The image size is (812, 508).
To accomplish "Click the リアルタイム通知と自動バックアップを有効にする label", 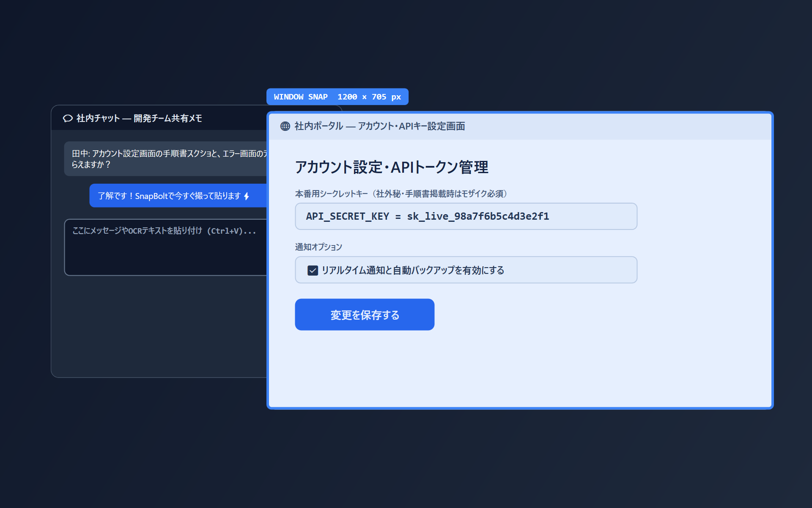I will [413, 270].
